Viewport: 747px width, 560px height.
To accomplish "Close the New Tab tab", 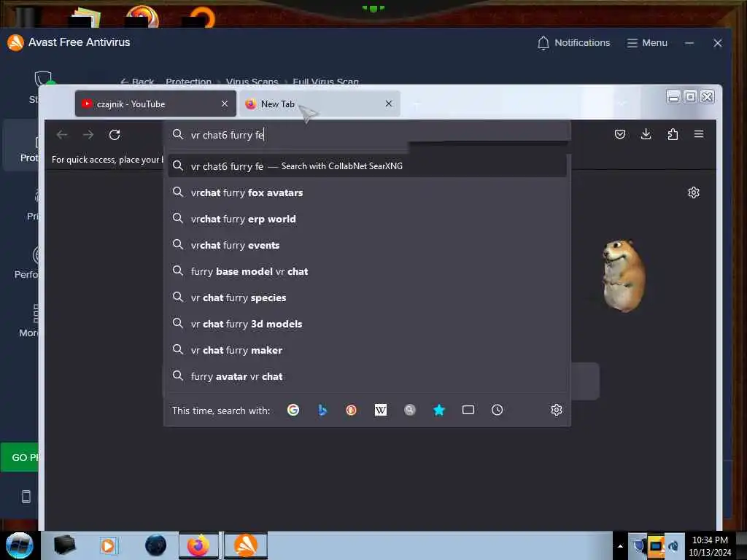I will [x=389, y=104].
